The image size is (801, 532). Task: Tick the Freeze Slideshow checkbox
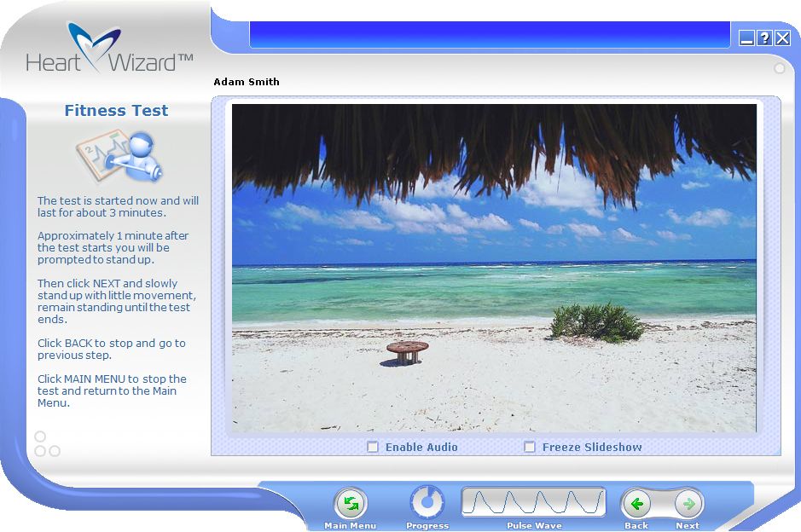(530, 447)
